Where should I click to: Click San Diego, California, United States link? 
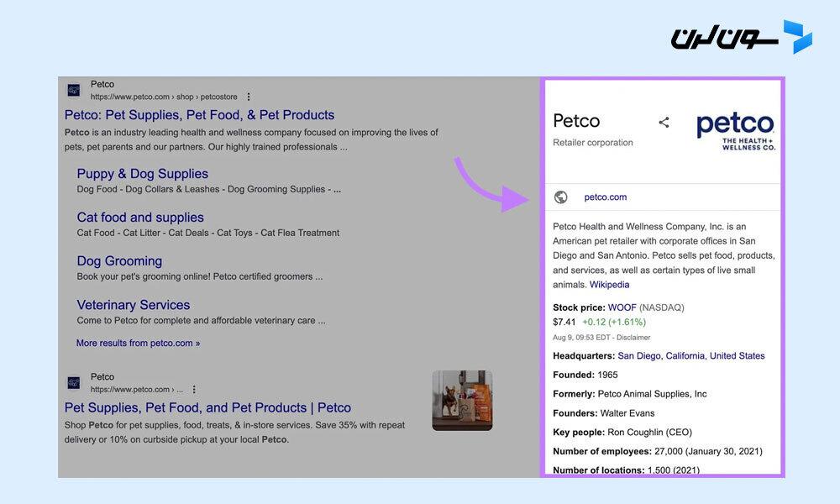[x=691, y=355]
